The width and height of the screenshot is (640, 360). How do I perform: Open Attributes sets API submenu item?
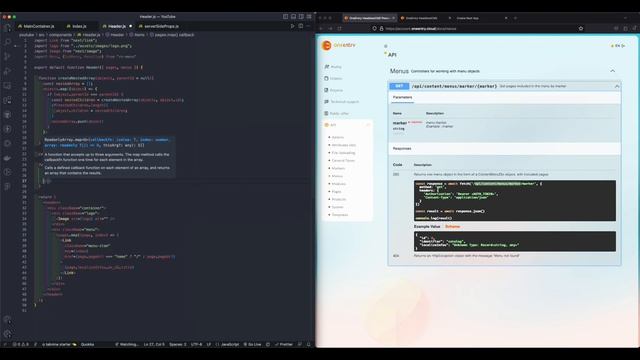[x=344, y=145]
